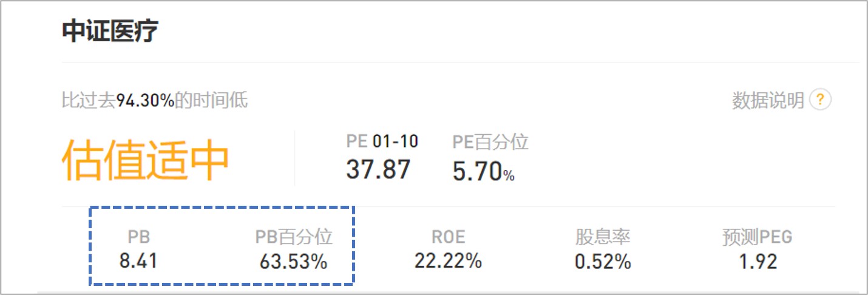Select the dividend yield value 0.52%

tap(602, 262)
